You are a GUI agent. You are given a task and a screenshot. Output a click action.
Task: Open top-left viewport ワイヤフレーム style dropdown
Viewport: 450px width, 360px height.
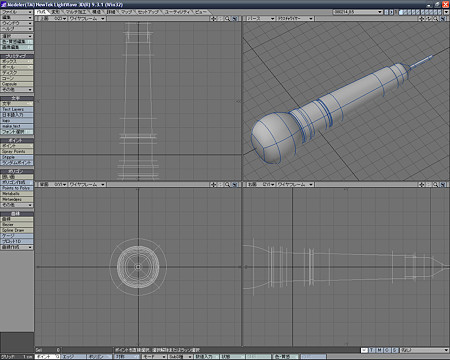[x=87, y=19]
